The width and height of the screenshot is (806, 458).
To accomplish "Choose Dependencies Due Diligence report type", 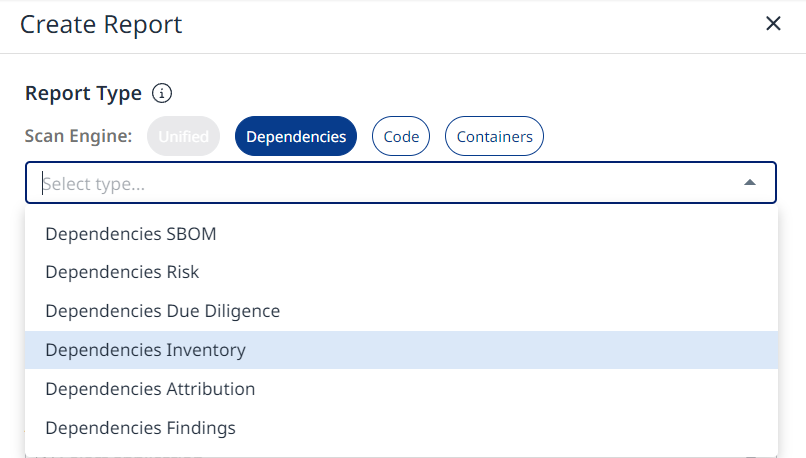I will pos(163,311).
